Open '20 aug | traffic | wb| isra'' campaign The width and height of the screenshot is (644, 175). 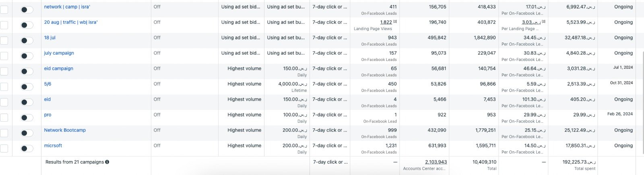click(70, 22)
